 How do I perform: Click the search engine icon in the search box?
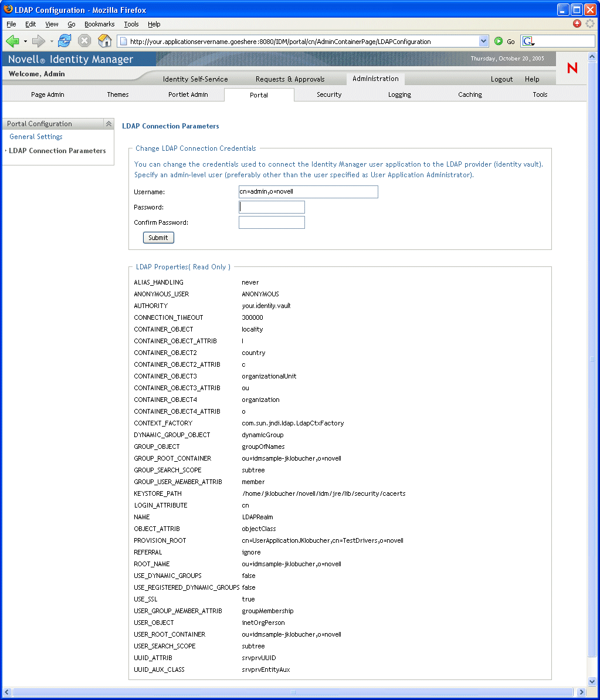coord(528,41)
